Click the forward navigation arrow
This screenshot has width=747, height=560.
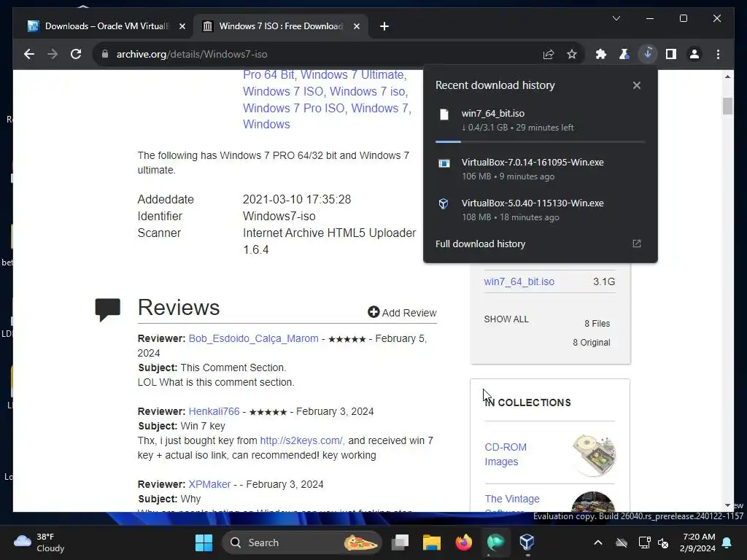click(x=53, y=54)
